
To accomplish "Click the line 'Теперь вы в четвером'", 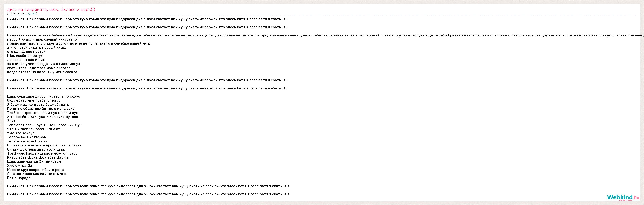I will coord(27,137).
